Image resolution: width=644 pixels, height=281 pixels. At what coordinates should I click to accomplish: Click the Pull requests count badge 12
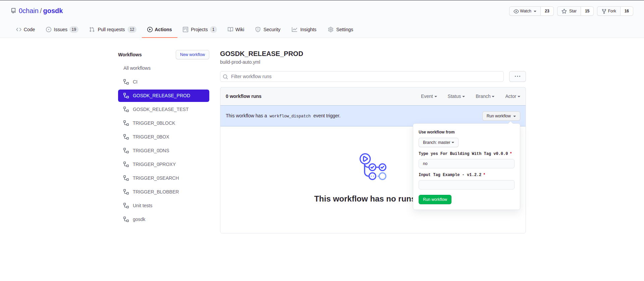(132, 30)
